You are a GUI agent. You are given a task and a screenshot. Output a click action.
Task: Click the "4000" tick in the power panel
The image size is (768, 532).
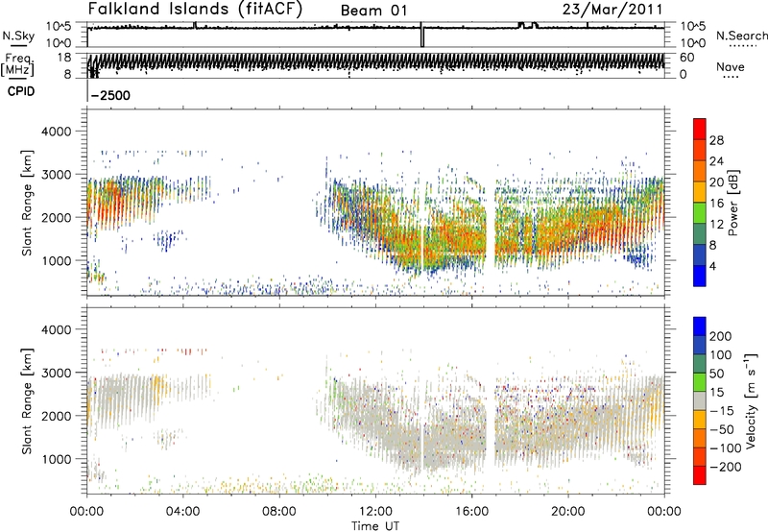pyautogui.click(x=56, y=132)
